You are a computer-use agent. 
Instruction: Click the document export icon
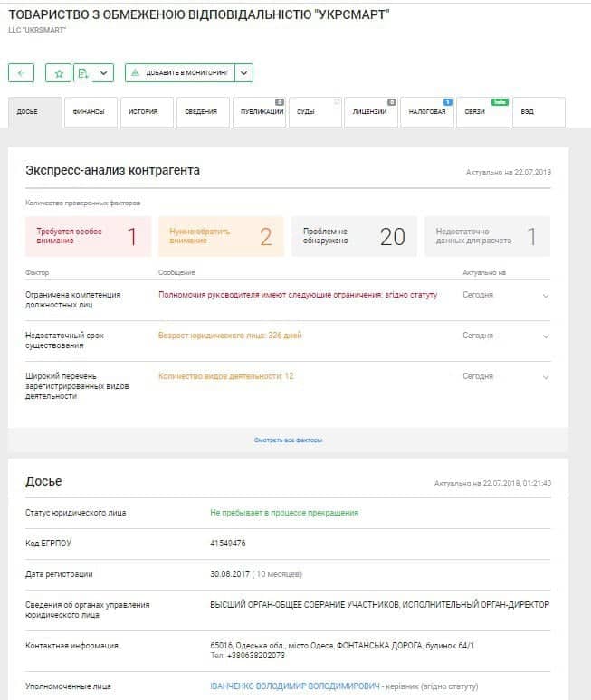click(x=83, y=73)
